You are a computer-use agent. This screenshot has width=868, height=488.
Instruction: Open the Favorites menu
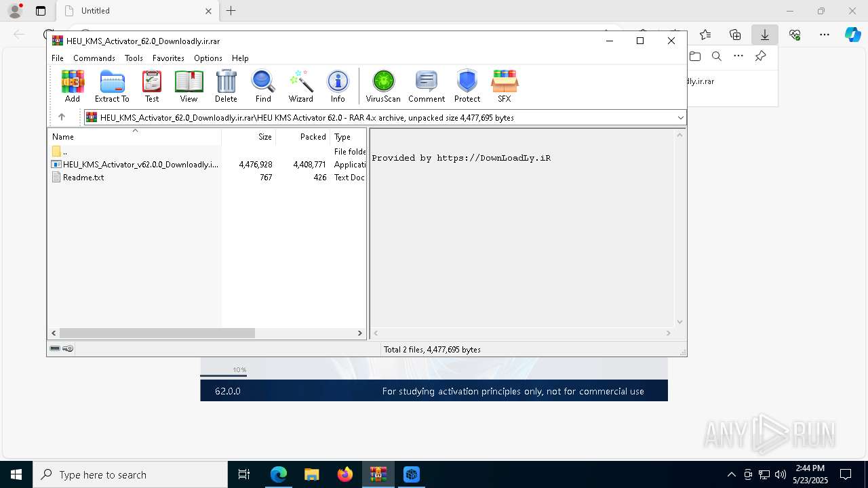click(168, 58)
